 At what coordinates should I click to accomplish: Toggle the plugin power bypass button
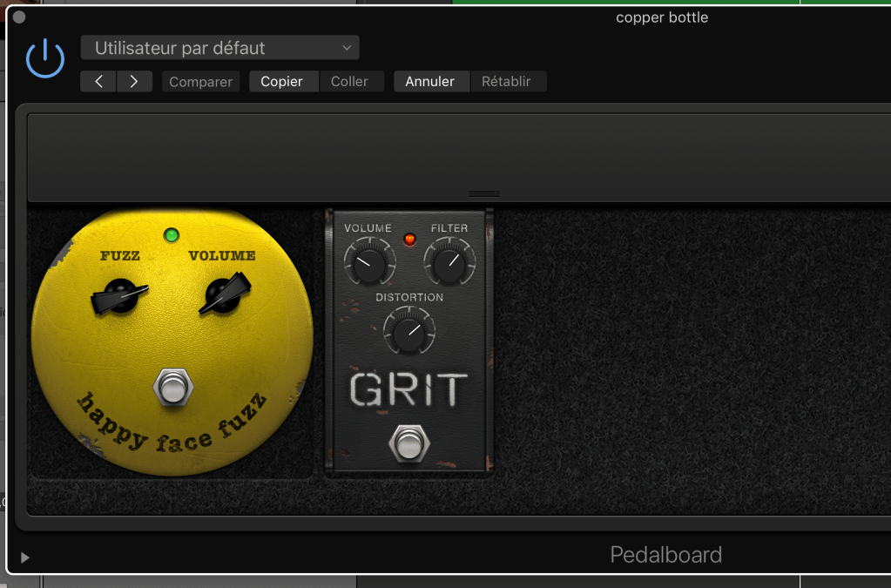click(45, 59)
